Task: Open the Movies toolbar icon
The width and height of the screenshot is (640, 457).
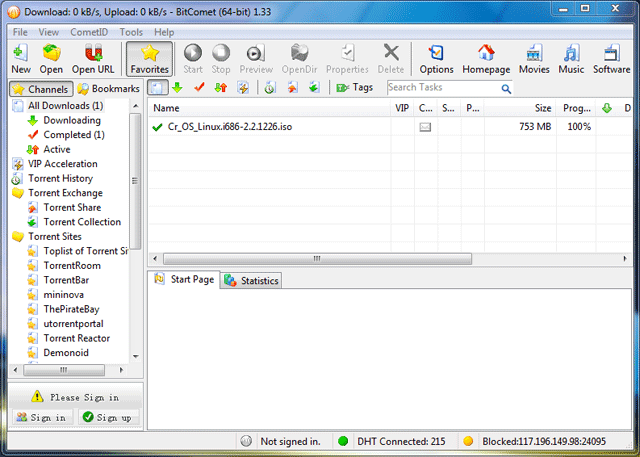Action: (534, 53)
